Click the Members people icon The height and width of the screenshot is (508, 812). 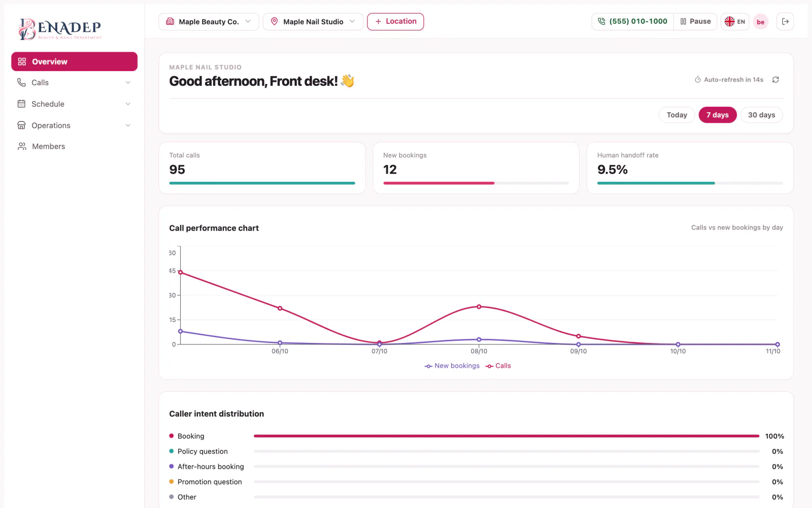point(22,146)
